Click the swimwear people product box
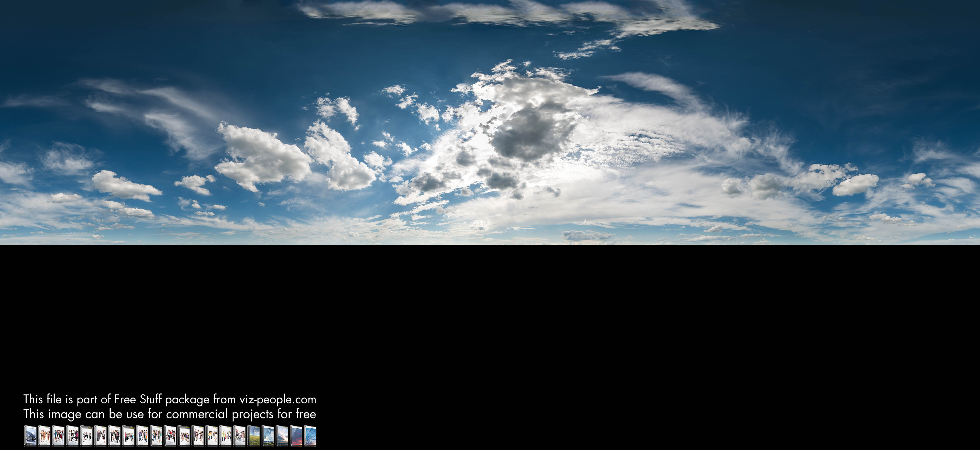 tap(44, 436)
